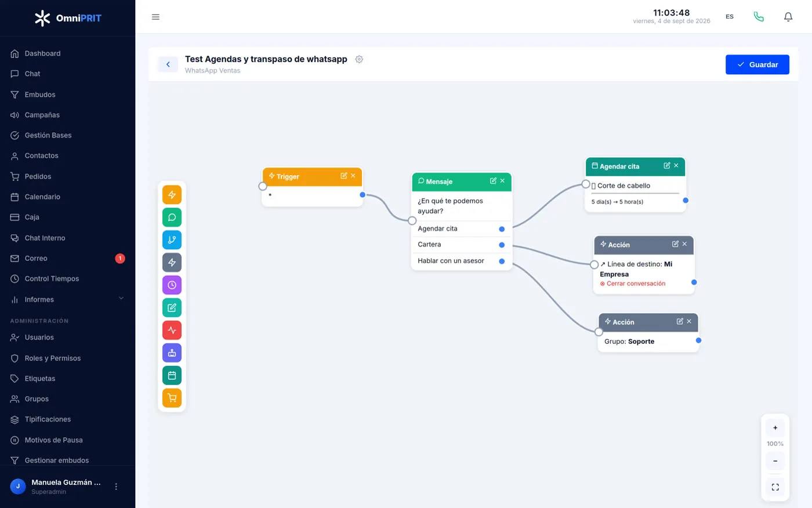Screen dimensions: 812x508
Task: Add the orange shopping cart node
Action: tap(172, 398)
